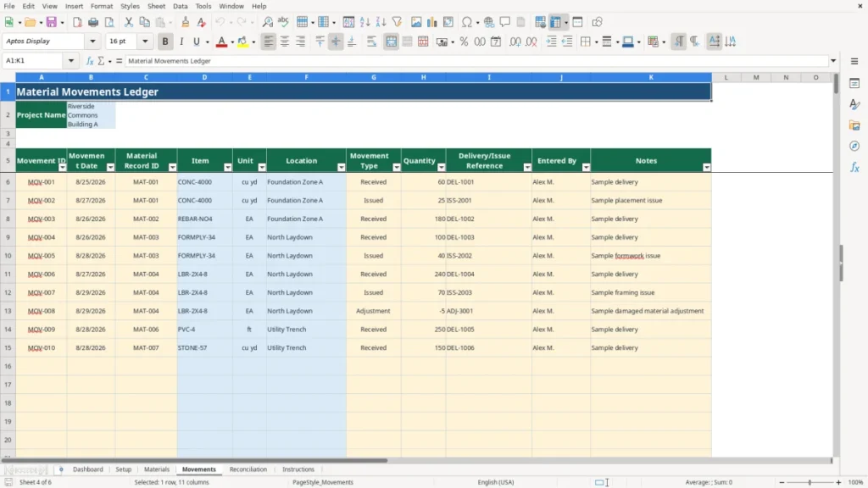
Task: Copy the selection to the clipboard
Action: [144, 22]
